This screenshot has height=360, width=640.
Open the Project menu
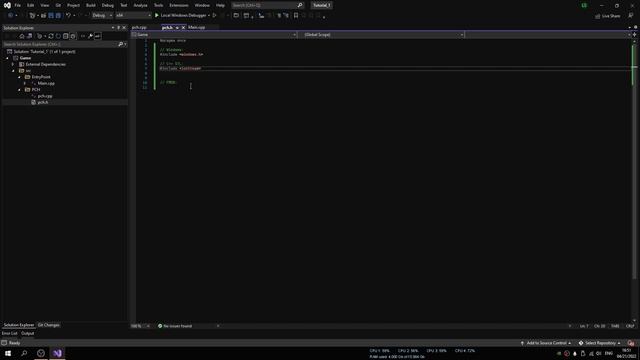73,5
